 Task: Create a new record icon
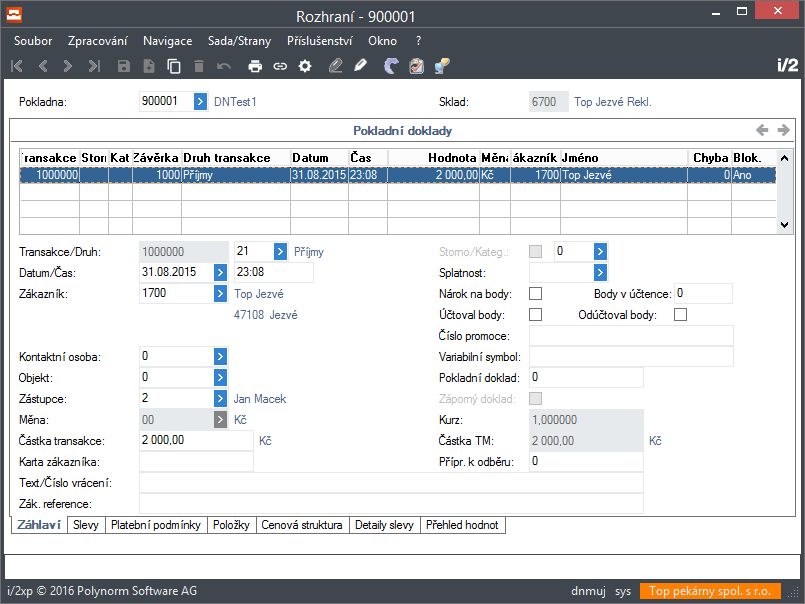[149, 66]
